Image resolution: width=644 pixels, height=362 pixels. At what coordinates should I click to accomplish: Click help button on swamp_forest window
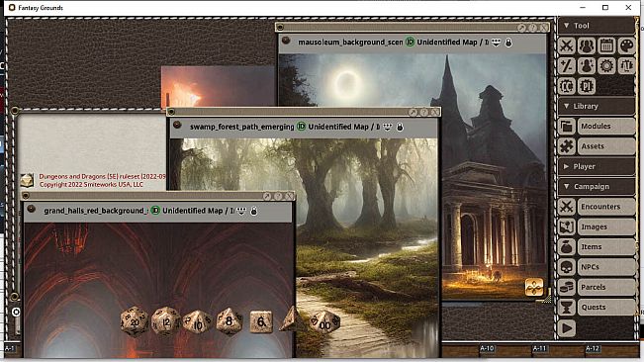click(x=423, y=112)
